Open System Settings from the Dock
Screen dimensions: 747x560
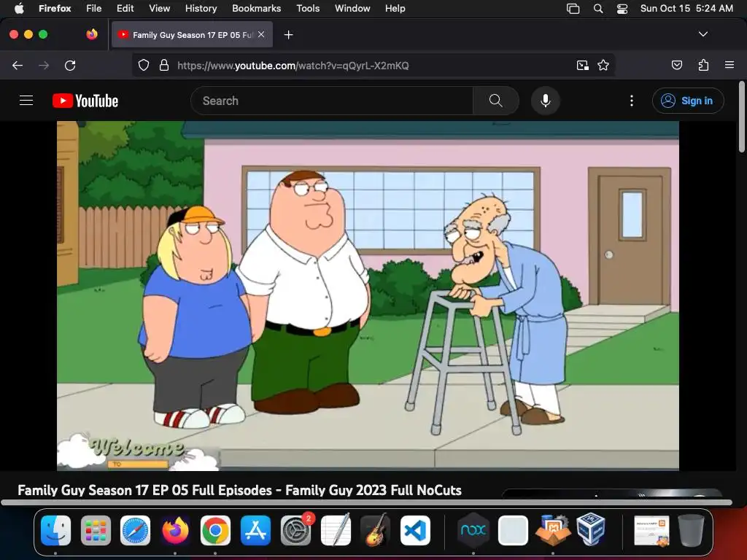tap(296, 531)
